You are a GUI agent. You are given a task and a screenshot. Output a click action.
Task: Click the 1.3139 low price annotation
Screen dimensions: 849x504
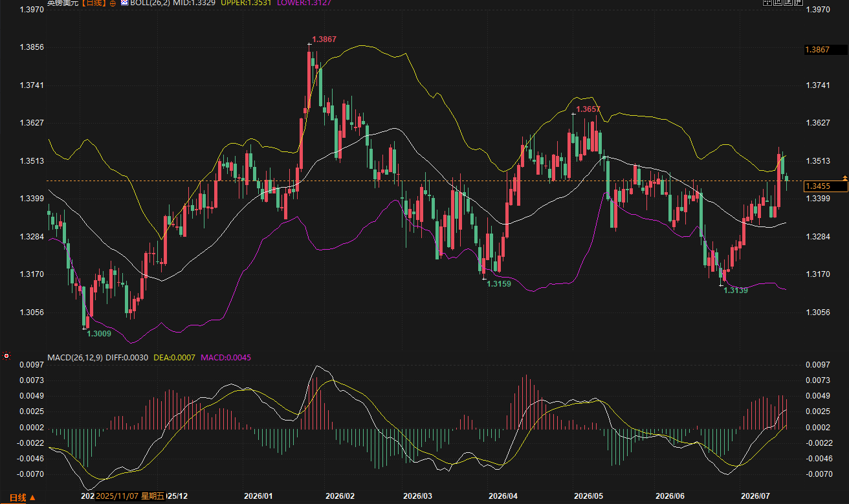(x=736, y=290)
